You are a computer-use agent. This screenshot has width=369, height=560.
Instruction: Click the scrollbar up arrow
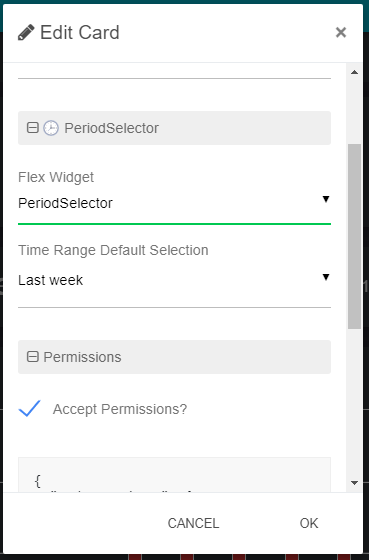pos(354,72)
